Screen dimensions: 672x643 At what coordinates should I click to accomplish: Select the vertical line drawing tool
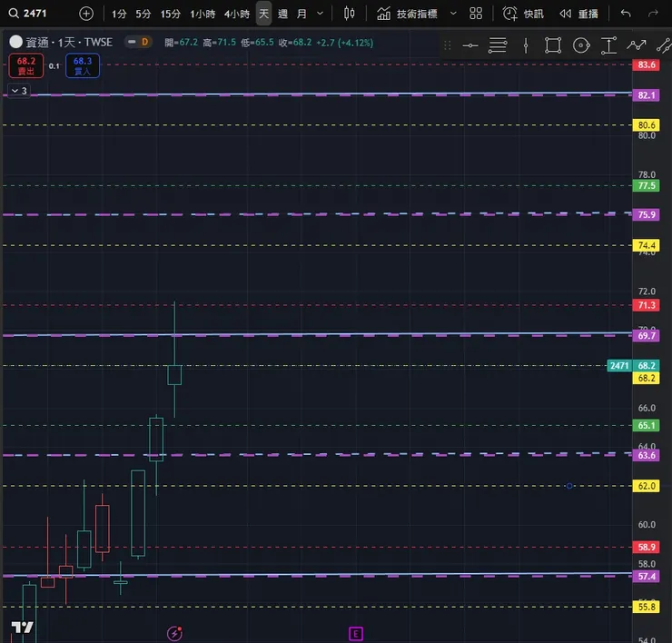click(526, 45)
